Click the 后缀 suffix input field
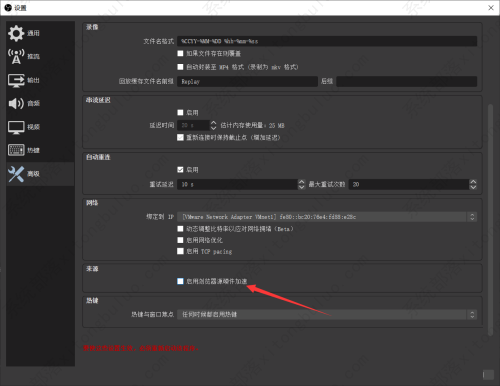This screenshot has width=500, height=386. [407, 82]
